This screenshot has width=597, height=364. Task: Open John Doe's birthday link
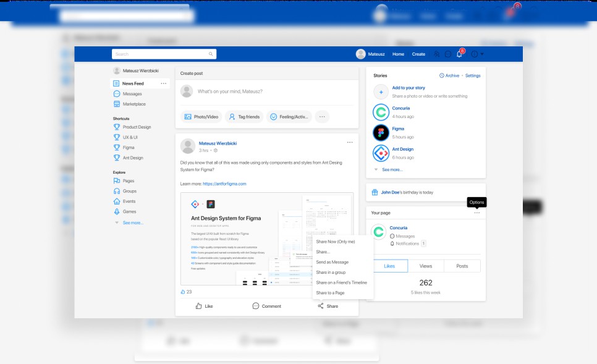pos(390,192)
